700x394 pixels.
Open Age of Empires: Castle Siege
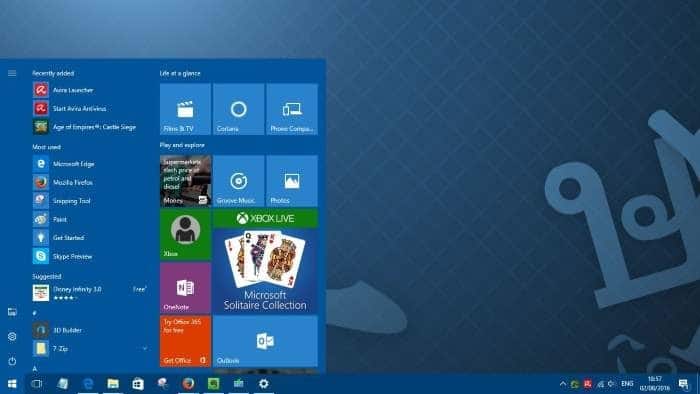[90, 127]
